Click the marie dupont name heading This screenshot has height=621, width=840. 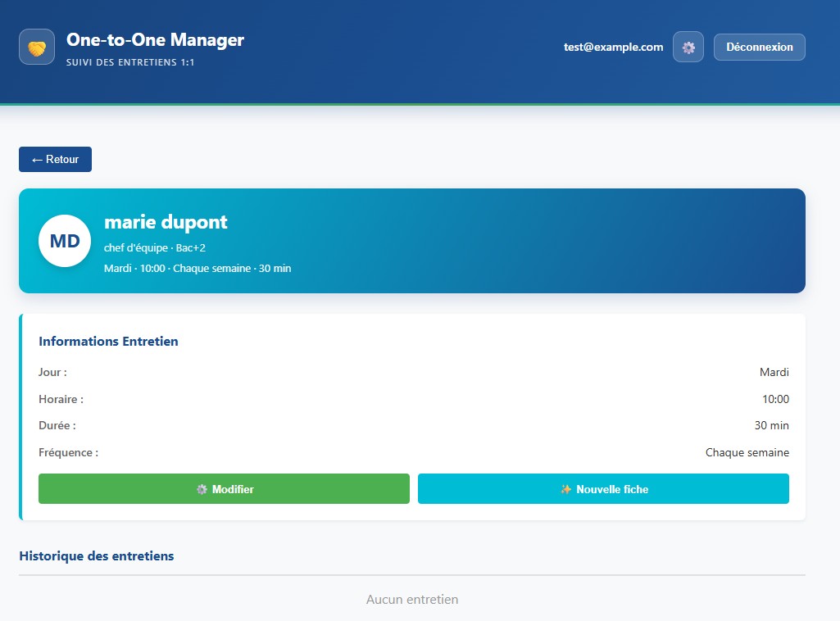(x=166, y=222)
